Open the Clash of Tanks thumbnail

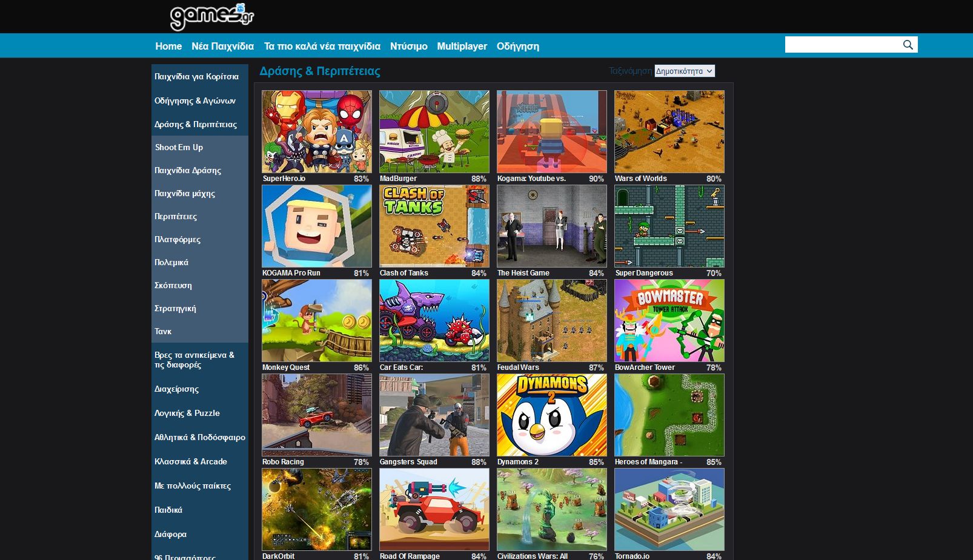pos(434,226)
